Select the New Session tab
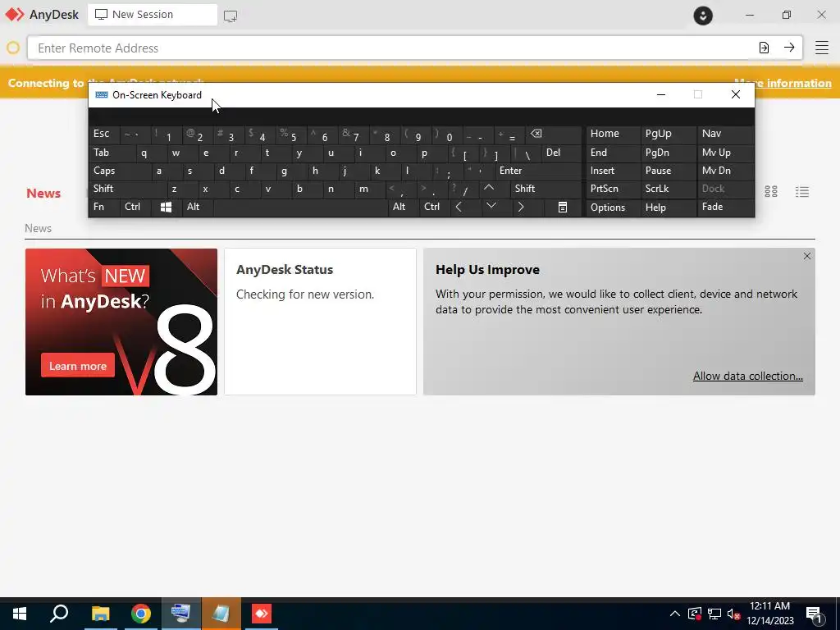This screenshot has width=840, height=630. pos(153,15)
